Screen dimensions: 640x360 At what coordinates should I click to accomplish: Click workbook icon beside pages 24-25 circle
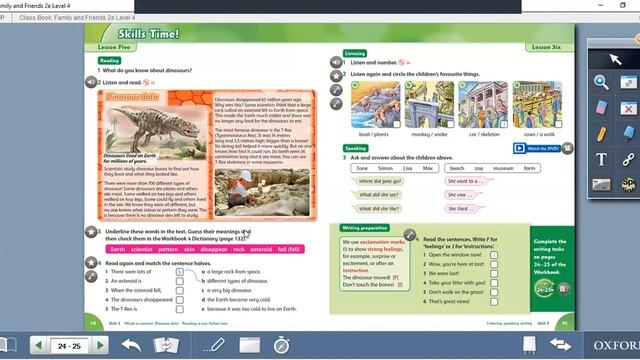(x=564, y=289)
